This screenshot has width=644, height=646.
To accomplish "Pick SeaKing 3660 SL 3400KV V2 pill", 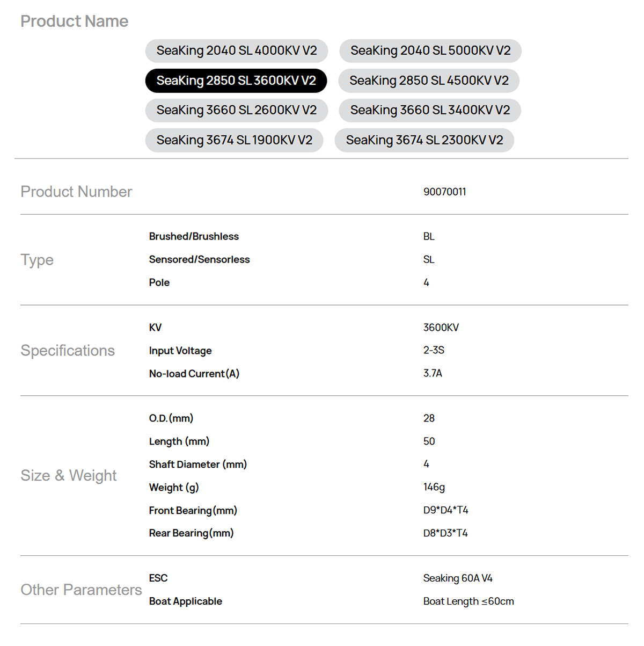I will (429, 110).
